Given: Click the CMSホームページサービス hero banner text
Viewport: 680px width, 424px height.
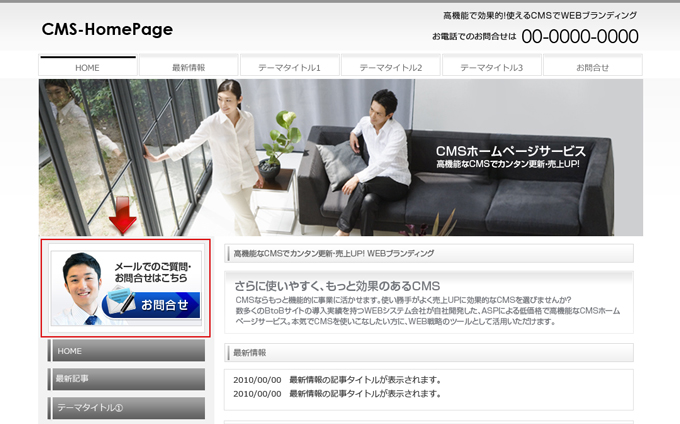Looking at the screenshot, I should click(x=510, y=152).
